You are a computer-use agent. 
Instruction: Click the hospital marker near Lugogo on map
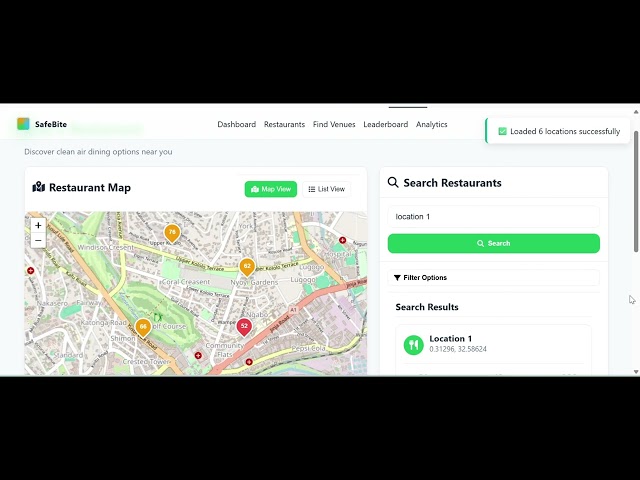tap(342, 240)
